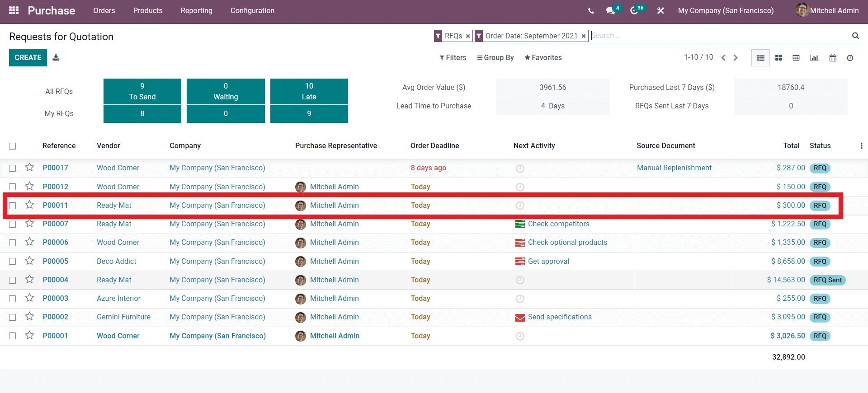Select the P00011 row checkbox
Screen dimensions: 868x393
(12, 206)
